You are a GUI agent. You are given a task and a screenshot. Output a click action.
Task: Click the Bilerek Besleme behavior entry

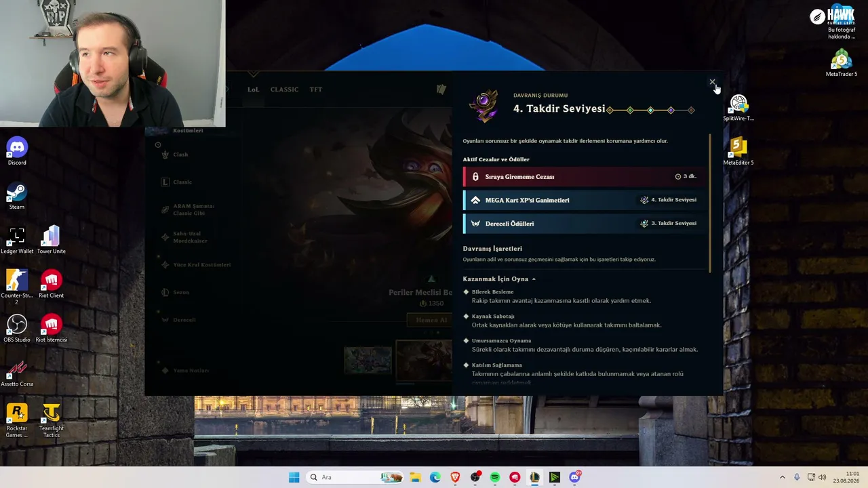557,296
